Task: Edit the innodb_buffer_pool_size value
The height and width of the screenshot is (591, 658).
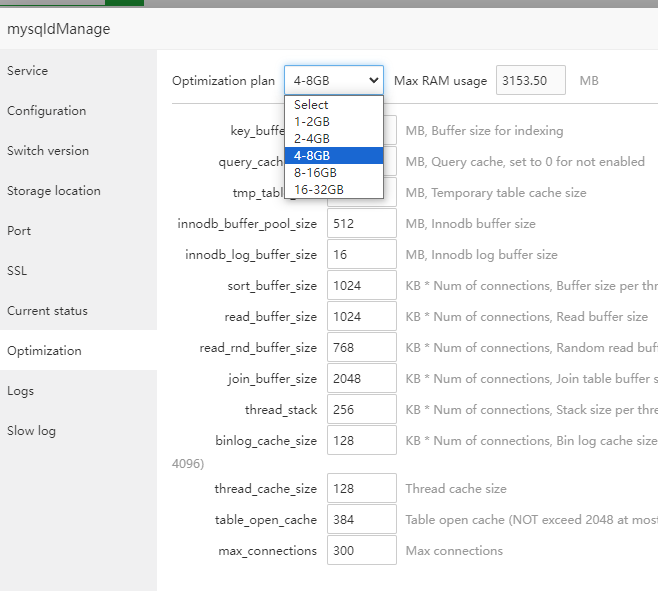Action: (x=361, y=224)
